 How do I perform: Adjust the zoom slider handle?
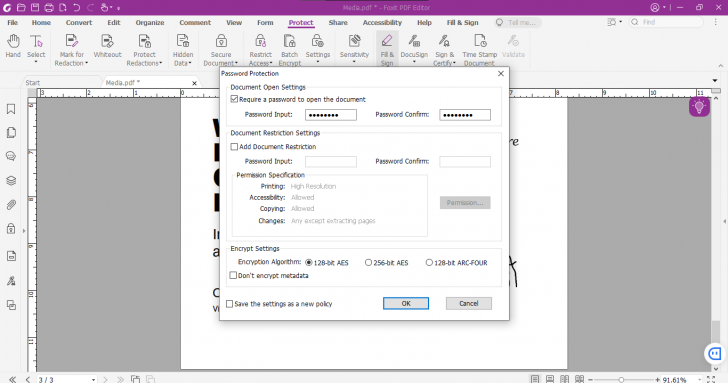[x=621, y=380]
